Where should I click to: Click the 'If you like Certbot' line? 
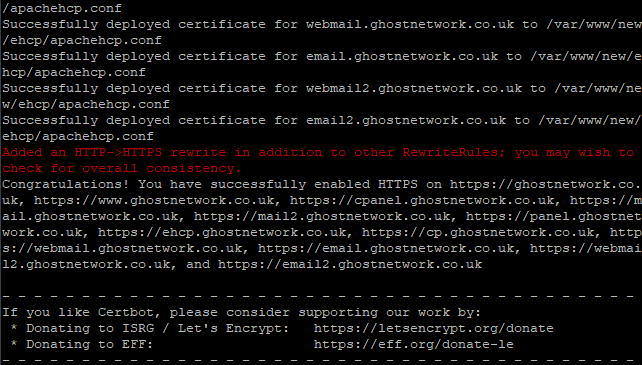pyautogui.click(x=242, y=313)
